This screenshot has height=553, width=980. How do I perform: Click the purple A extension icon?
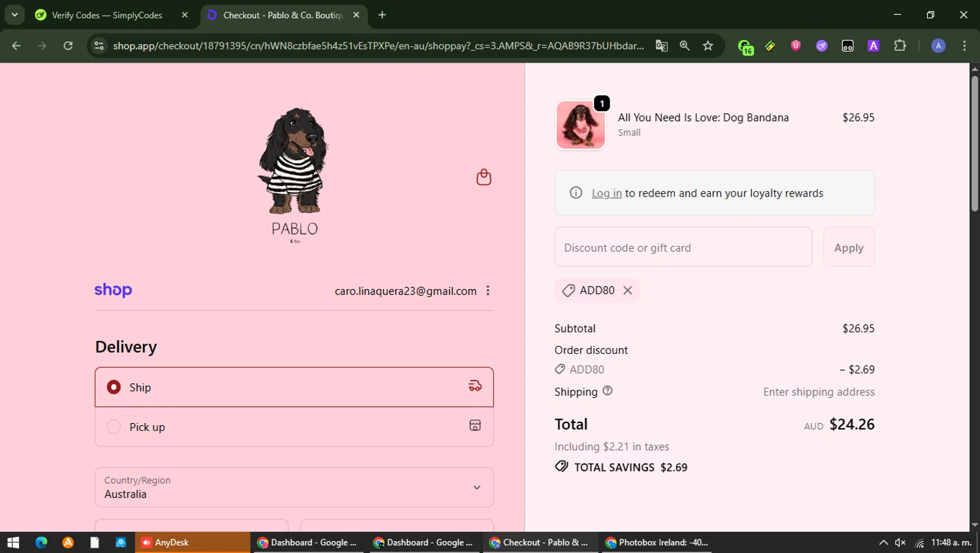tap(874, 46)
